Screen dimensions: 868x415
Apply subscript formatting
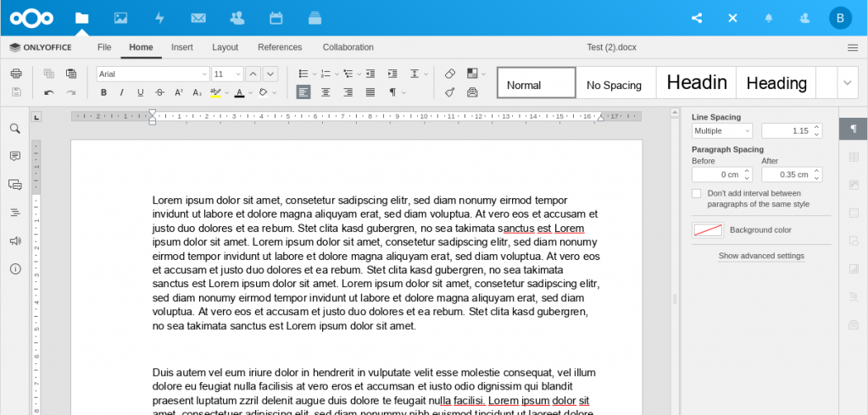(198, 92)
